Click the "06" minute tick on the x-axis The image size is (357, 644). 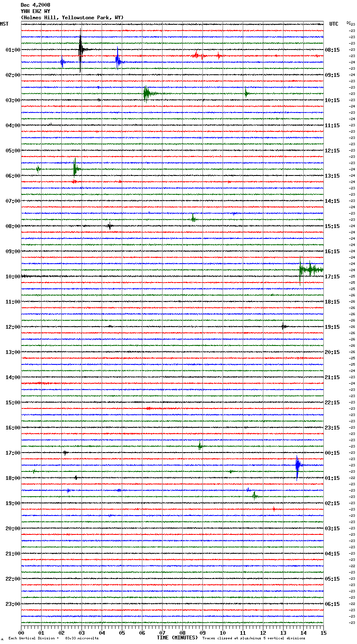point(142,633)
